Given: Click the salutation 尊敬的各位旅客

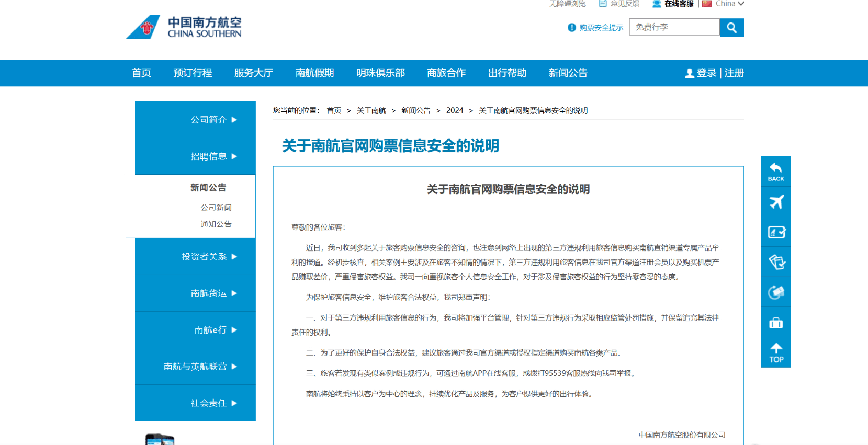Looking at the screenshot, I should 318,227.
